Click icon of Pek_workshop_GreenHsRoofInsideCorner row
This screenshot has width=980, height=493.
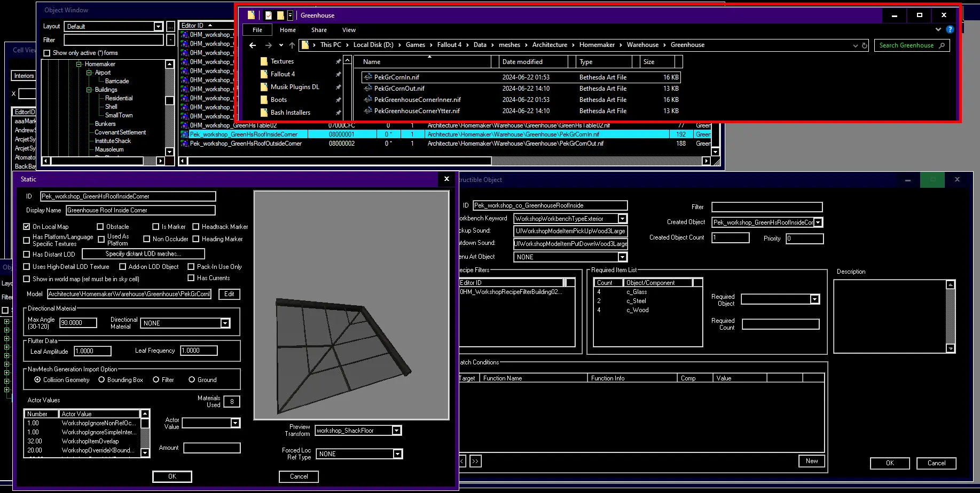(x=185, y=134)
